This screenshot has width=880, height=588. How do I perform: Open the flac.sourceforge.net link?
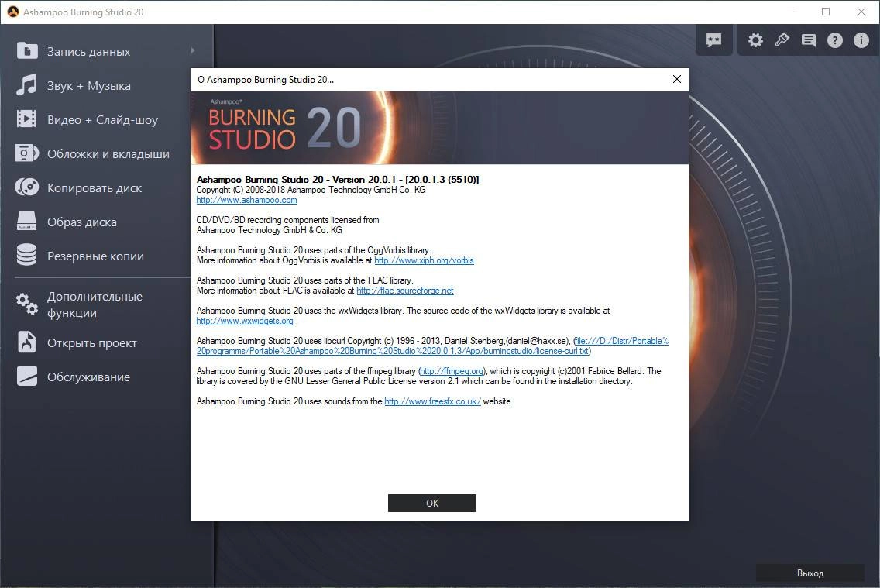point(404,291)
